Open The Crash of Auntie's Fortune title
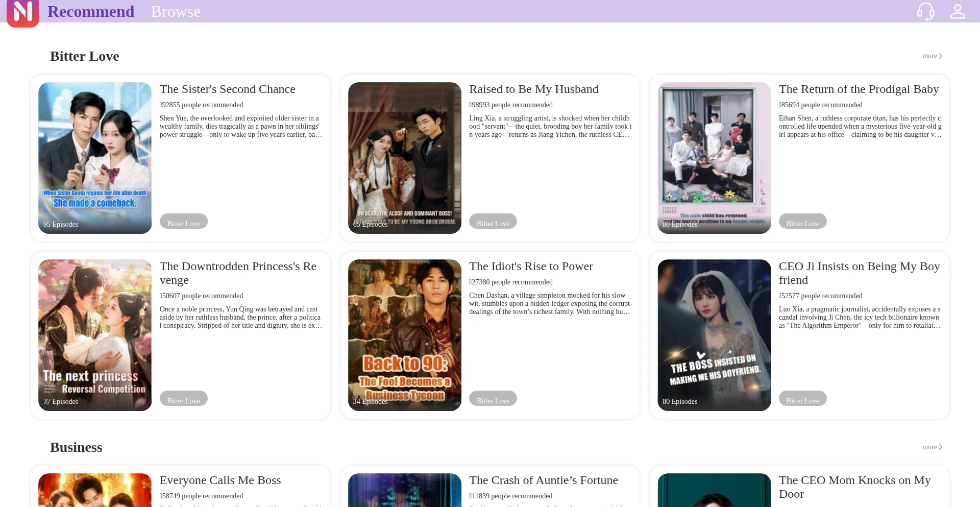Viewport: 980px width, 507px height. pos(543,480)
